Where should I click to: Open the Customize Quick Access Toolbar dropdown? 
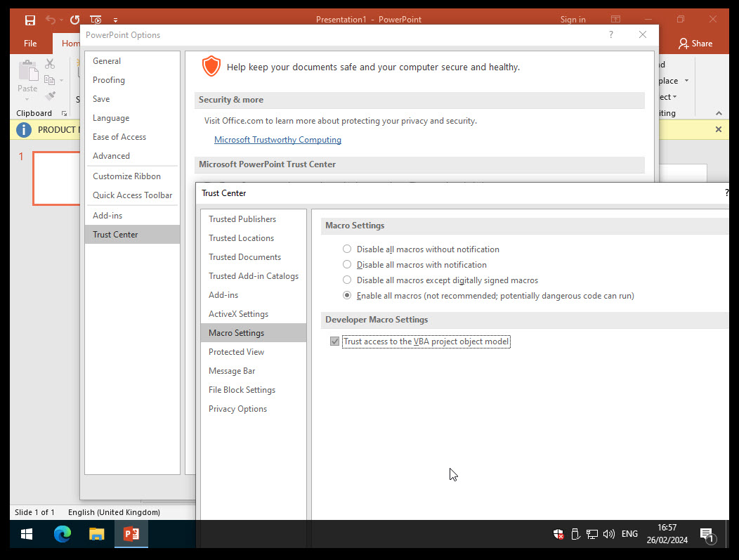pyautogui.click(x=115, y=20)
